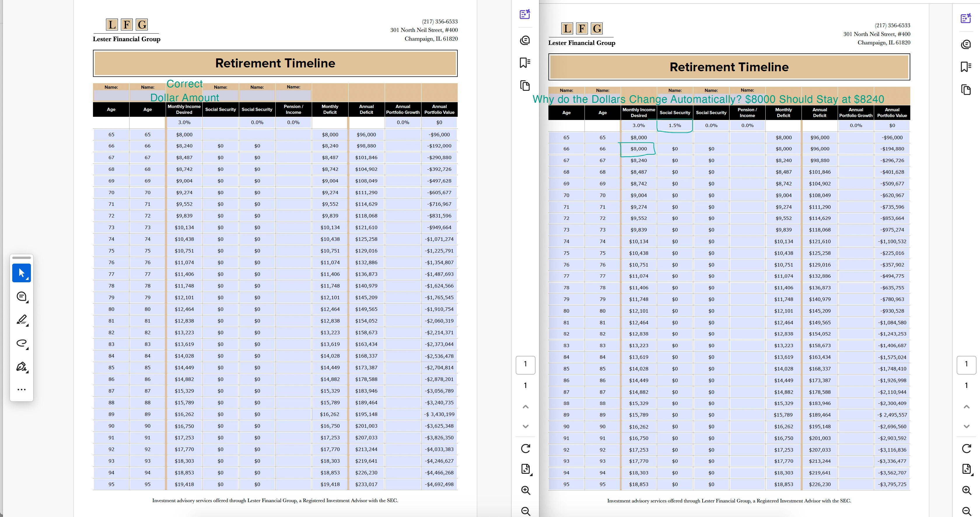Open AI Assistant in left document's side panel
The height and width of the screenshot is (517, 980).
525,15
